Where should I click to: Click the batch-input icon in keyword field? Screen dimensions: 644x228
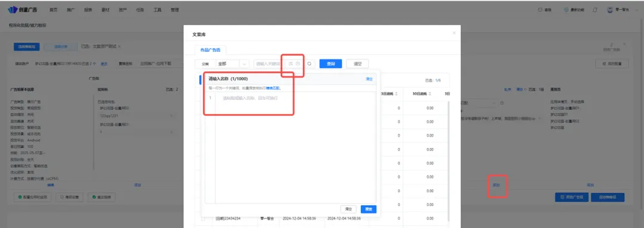click(291, 64)
